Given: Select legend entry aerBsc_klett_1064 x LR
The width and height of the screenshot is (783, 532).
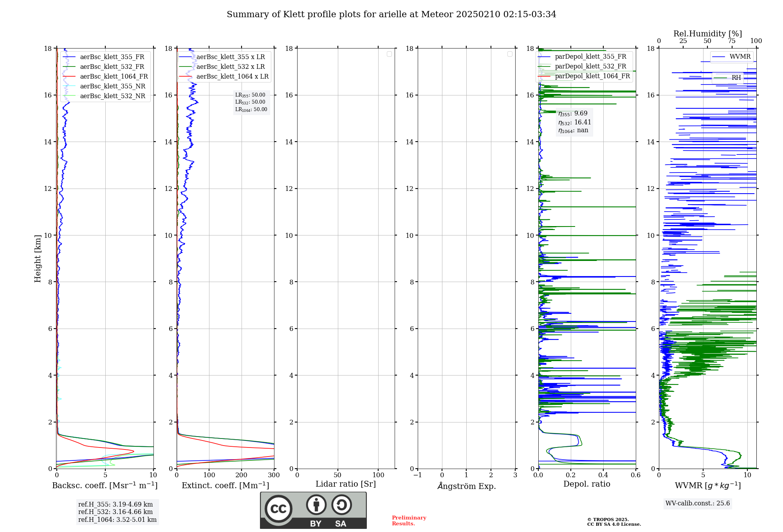Looking at the screenshot, I should [224, 76].
